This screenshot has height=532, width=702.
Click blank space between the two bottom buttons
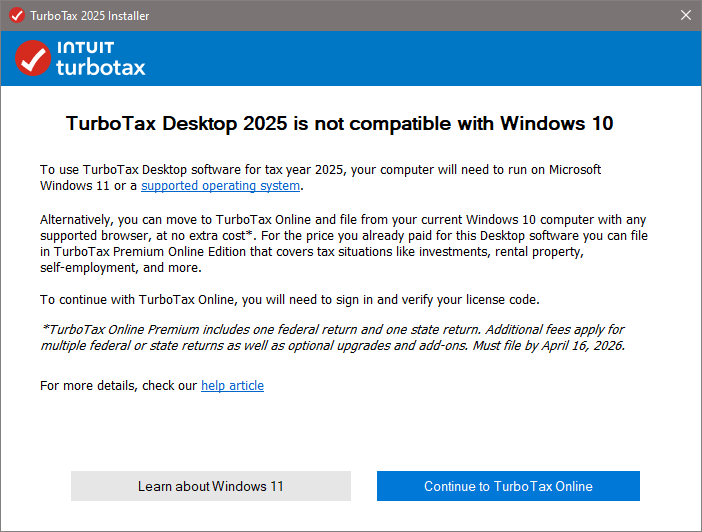coord(364,486)
